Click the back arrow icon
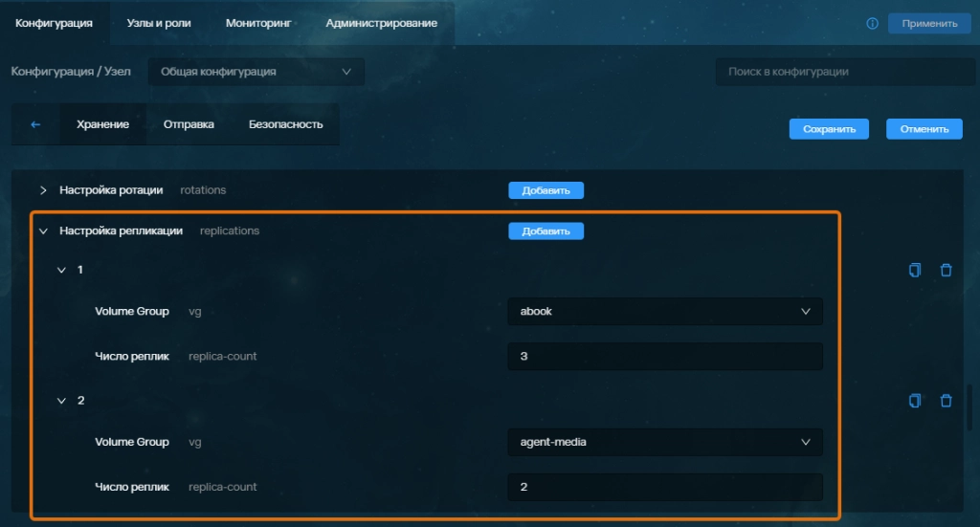Screen dimensions: 980x527 point(36,124)
